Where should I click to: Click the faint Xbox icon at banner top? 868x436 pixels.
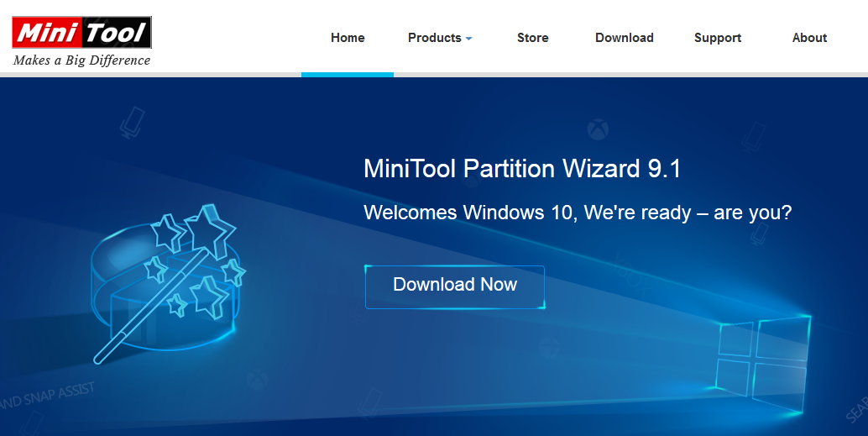[x=598, y=129]
